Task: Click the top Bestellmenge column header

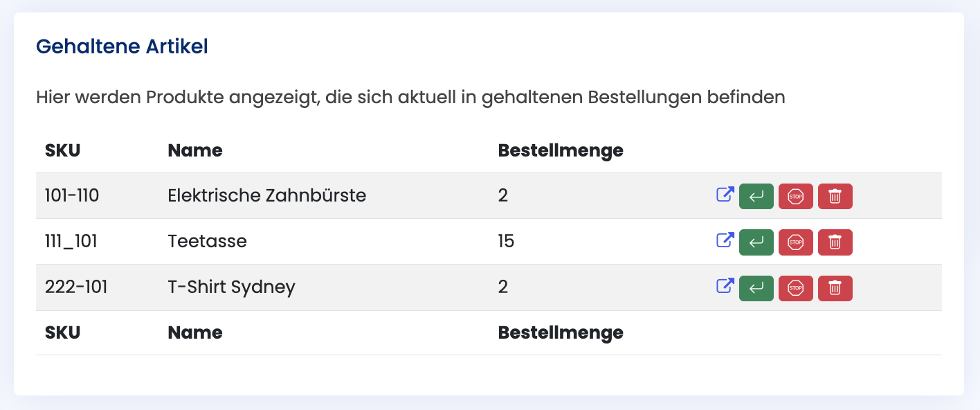Action: tap(561, 150)
